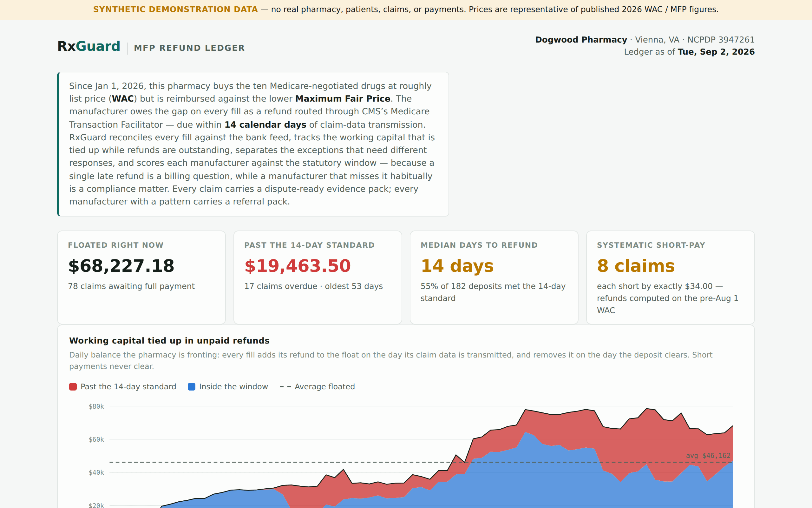Click the 55% of 182 deposits text
The image size is (812, 508).
[493, 292]
